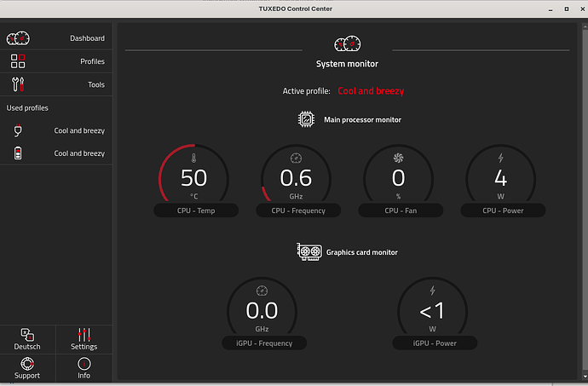588x386 pixels.
Task: Minimize the TUXEDO Control Center window
Action: pyautogui.click(x=551, y=9)
